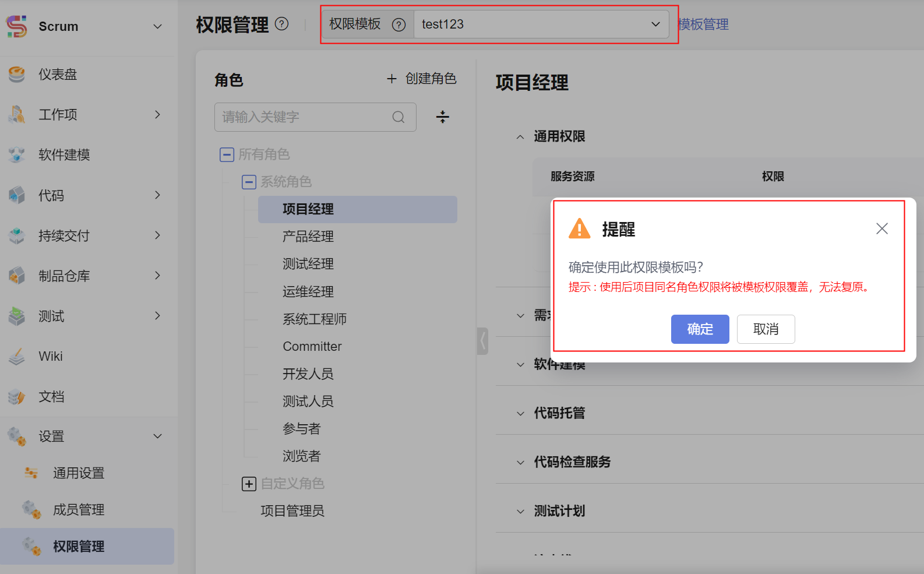
Task: Click the 请输入关键字 search field
Action: coord(315,117)
